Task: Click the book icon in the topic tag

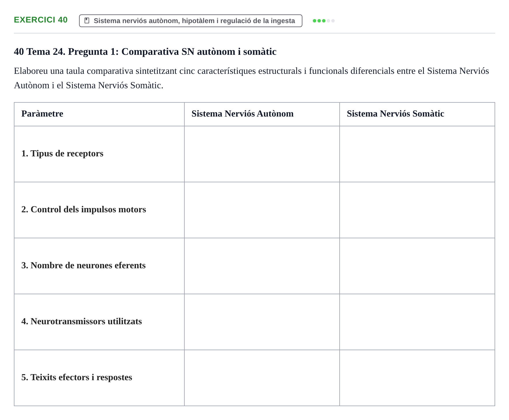Action: click(87, 21)
